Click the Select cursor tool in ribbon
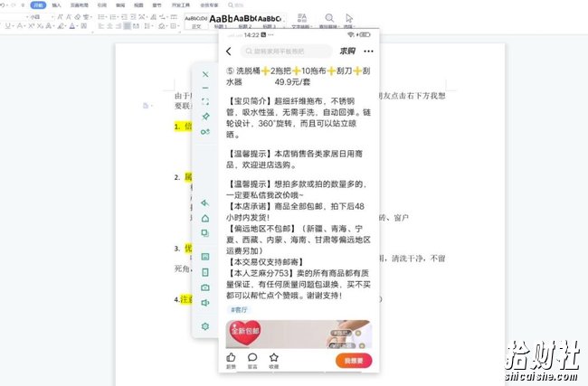The height and width of the screenshot is (386, 588). click(349, 17)
